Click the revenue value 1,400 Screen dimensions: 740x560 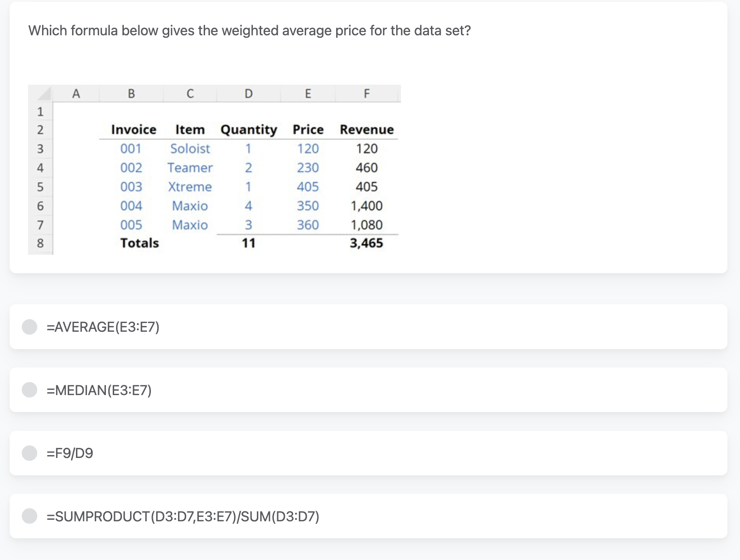pyautogui.click(x=367, y=206)
